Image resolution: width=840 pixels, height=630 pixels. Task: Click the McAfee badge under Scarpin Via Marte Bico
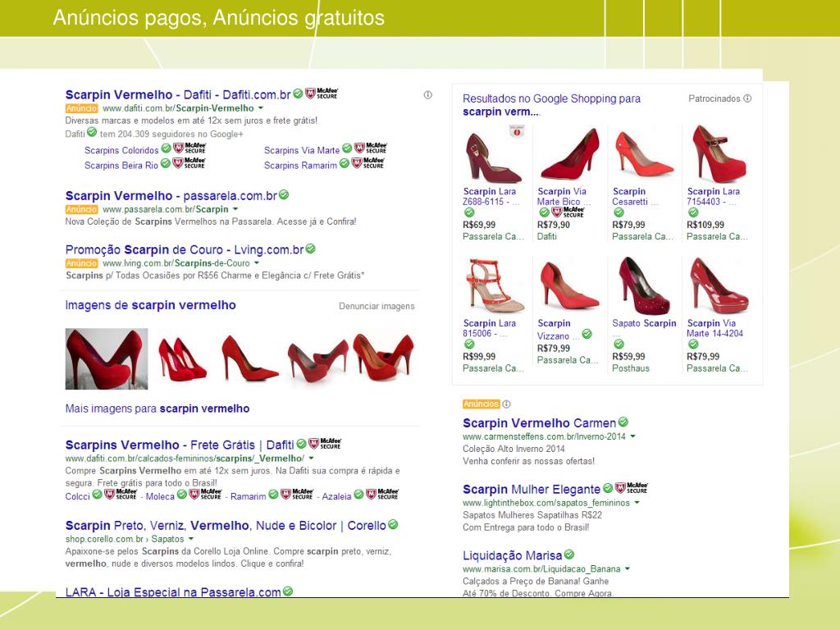(x=568, y=212)
